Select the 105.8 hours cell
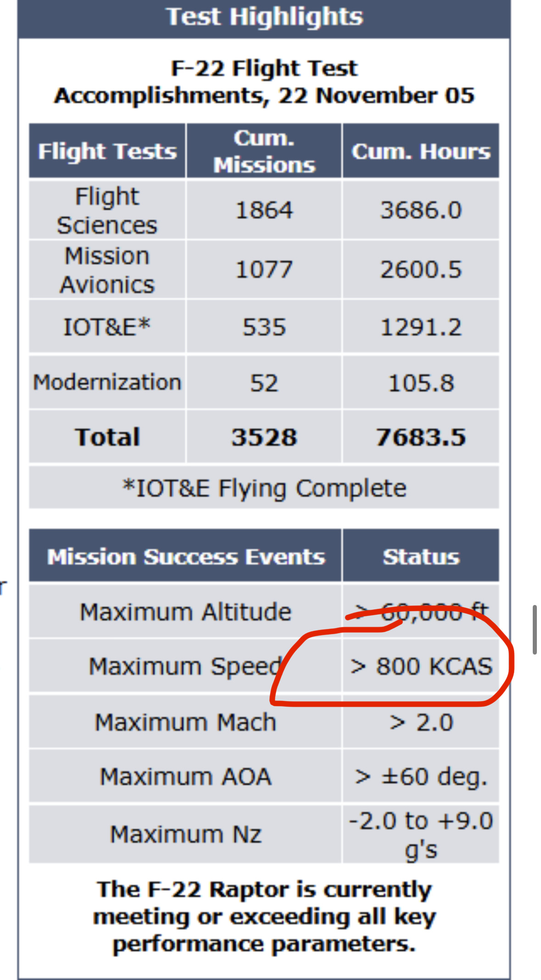541x980 pixels. click(x=420, y=382)
